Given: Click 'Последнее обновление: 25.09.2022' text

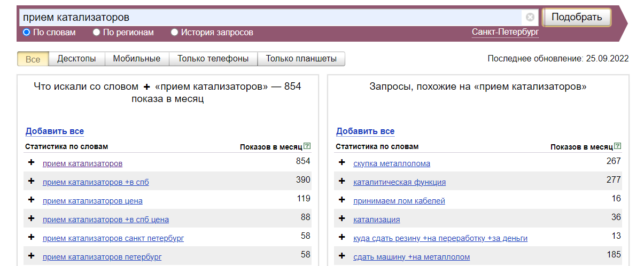Looking at the screenshot, I should (558, 59).
